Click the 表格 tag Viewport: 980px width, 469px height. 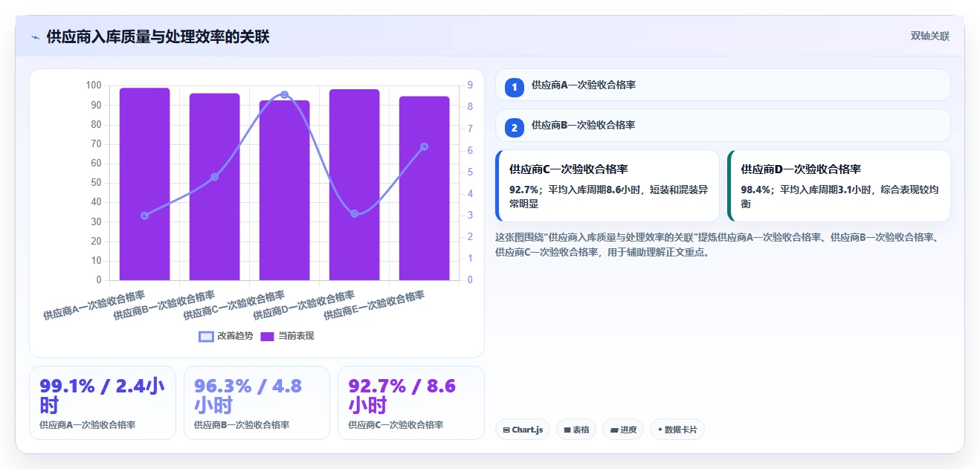coord(576,430)
